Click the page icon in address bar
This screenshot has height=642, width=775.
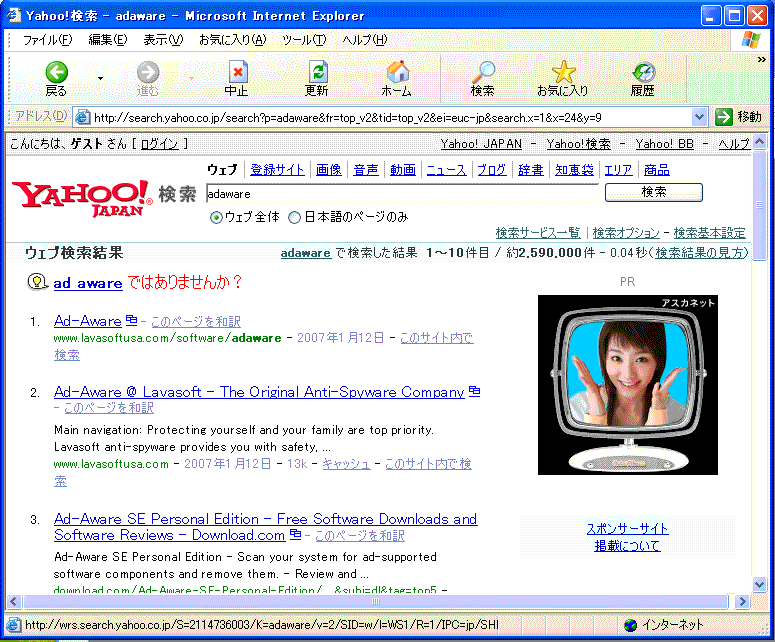coord(82,117)
